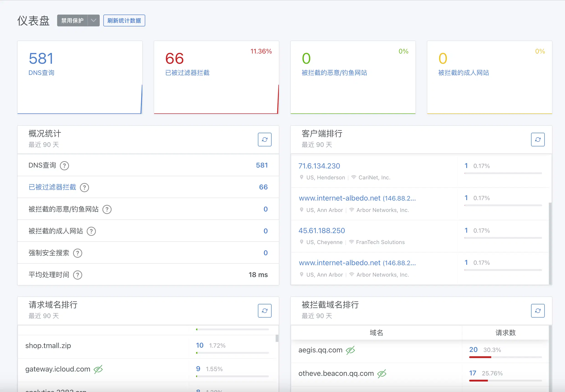This screenshot has width=565, height=392.
Task: Open help icon next to 平均处理时间
Action: (78, 275)
